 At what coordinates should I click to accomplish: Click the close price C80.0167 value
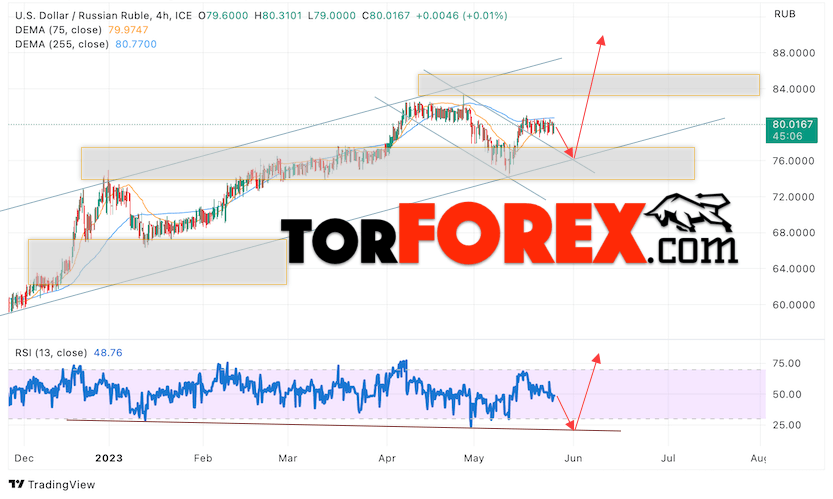tap(386, 15)
